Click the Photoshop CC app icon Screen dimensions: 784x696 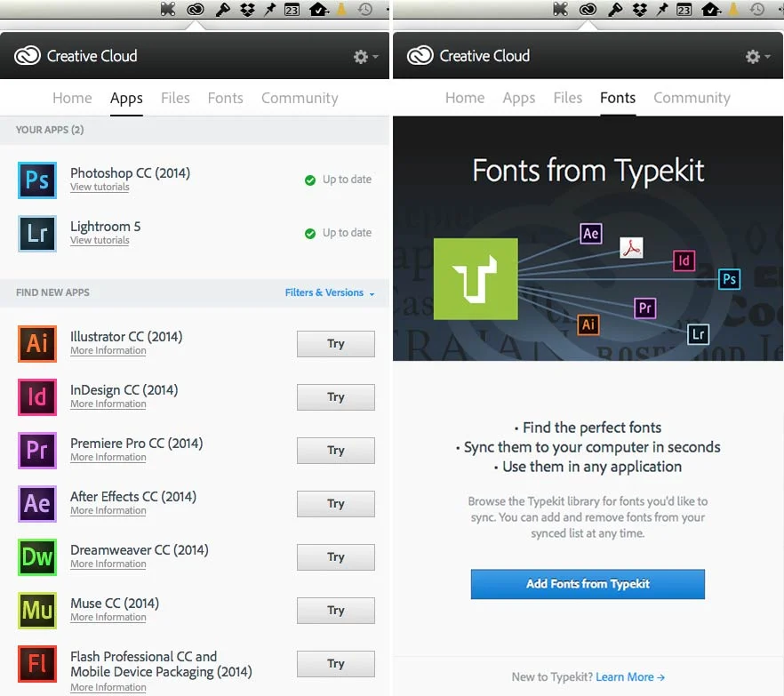37,180
